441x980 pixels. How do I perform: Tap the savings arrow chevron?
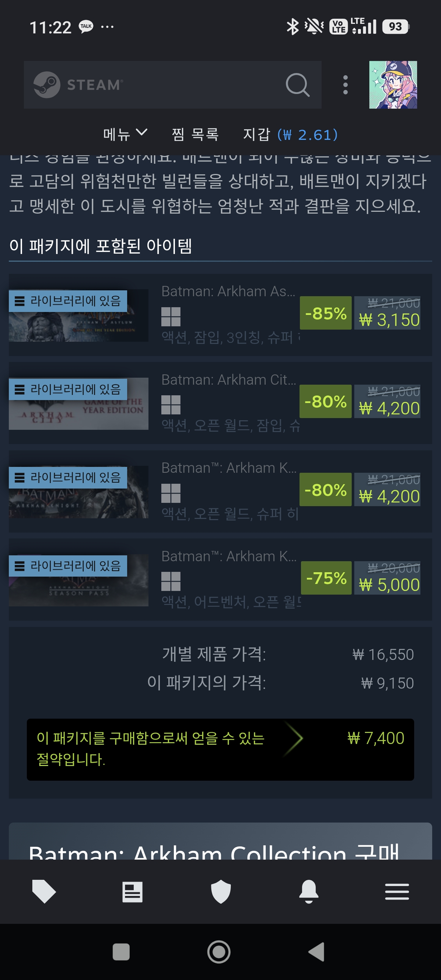294,738
